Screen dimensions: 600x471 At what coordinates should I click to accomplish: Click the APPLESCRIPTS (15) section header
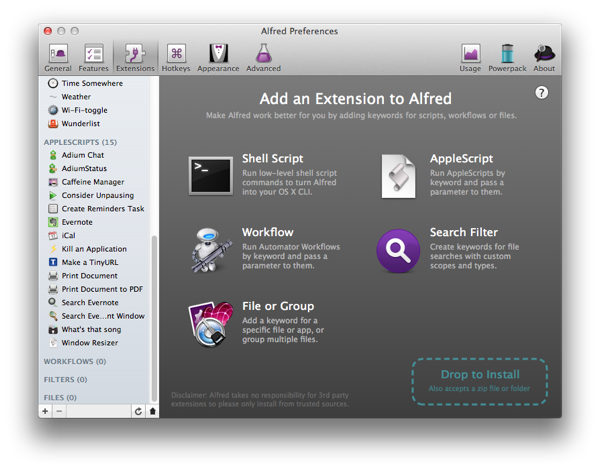pyautogui.click(x=80, y=142)
